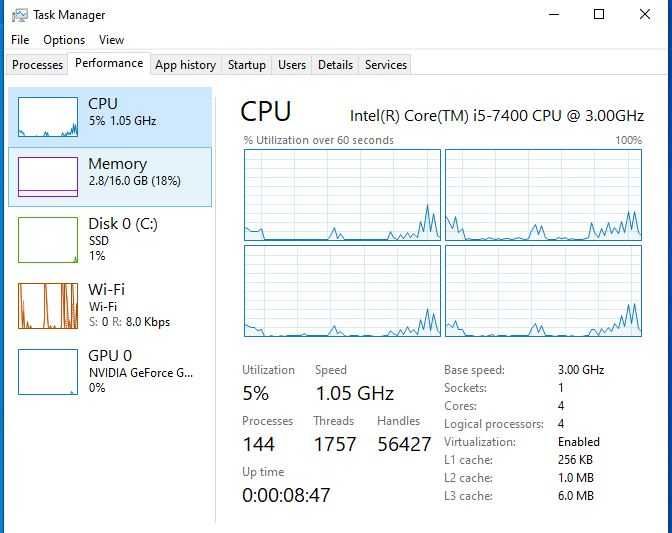Viewport: 672px width, 533px height.
Task: Go to the Startup tab
Action: 246,65
